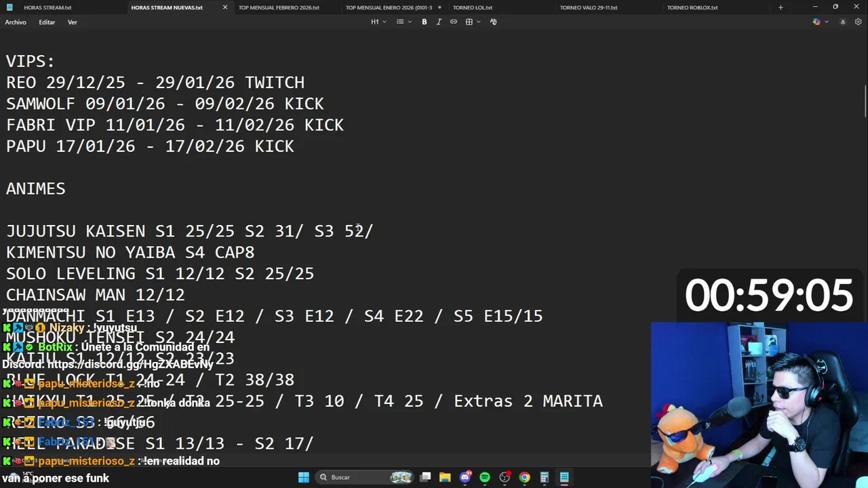Insert a link using toolbar icon
The image size is (868, 488).
click(x=454, y=22)
